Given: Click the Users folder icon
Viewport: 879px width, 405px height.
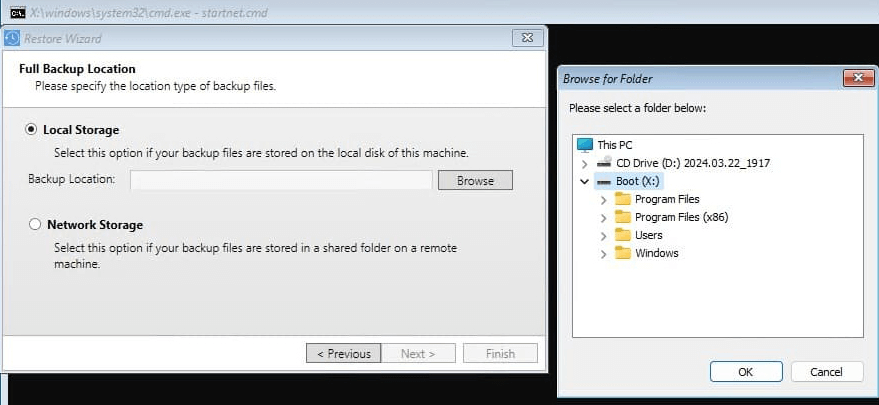Looking at the screenshot, I should pyautogui.click(x=623, y=235).
